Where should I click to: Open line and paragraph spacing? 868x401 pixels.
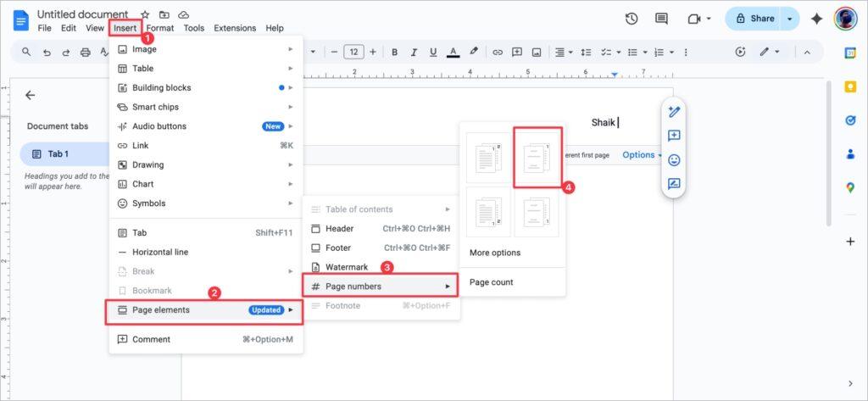click(x=587, y=52)
